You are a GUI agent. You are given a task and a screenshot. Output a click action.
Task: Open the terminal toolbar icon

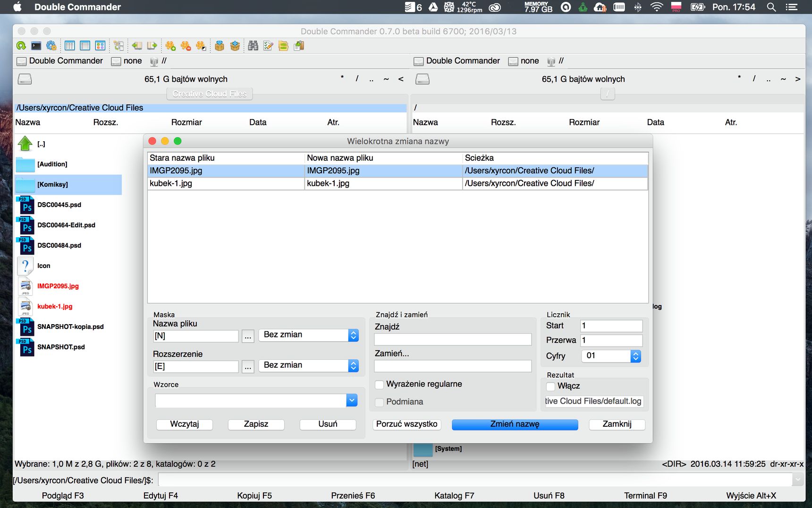point(36,46)
